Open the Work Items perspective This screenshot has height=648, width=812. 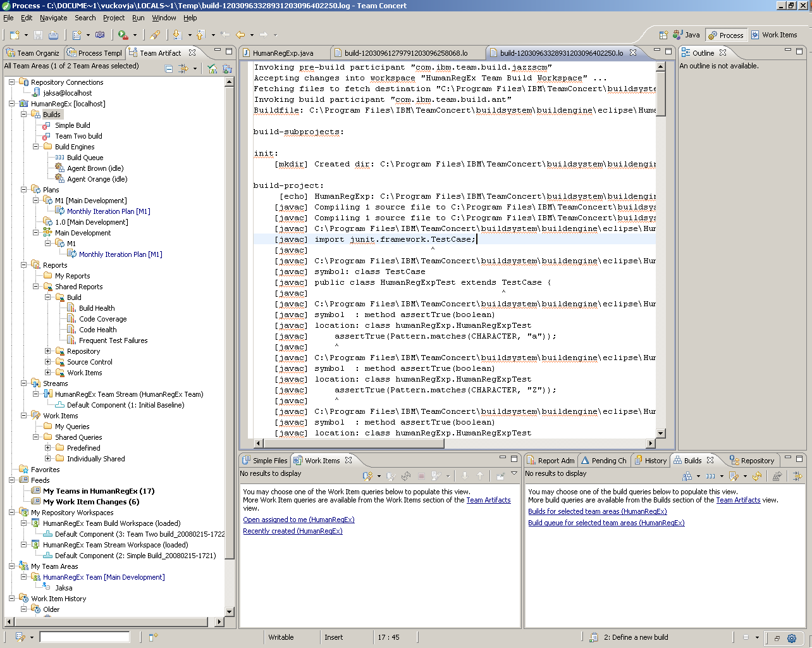(774, 35)
